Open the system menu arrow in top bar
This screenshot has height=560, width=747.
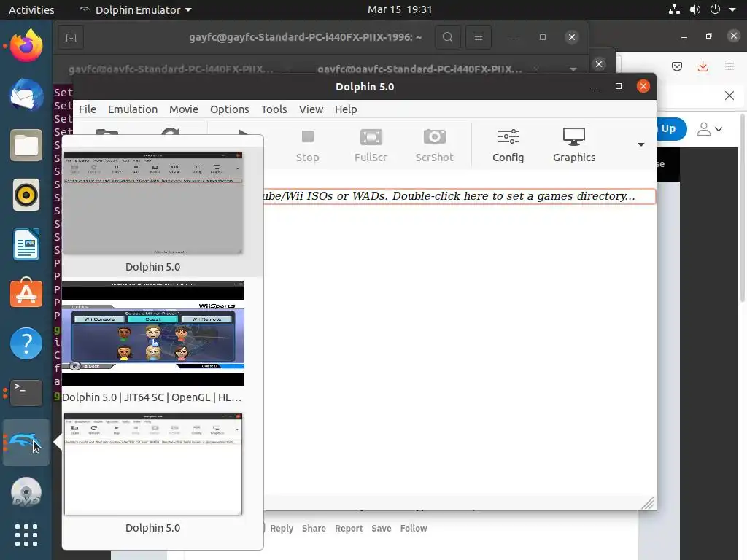tap(732, 10)
